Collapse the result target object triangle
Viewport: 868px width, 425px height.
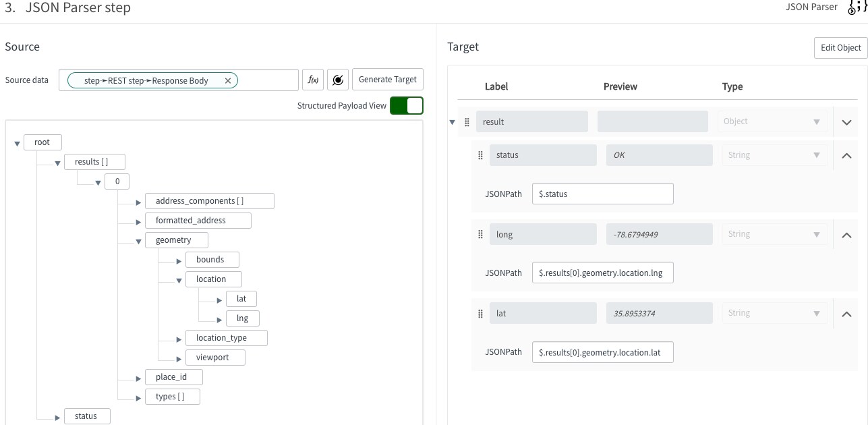pos(451,122)
